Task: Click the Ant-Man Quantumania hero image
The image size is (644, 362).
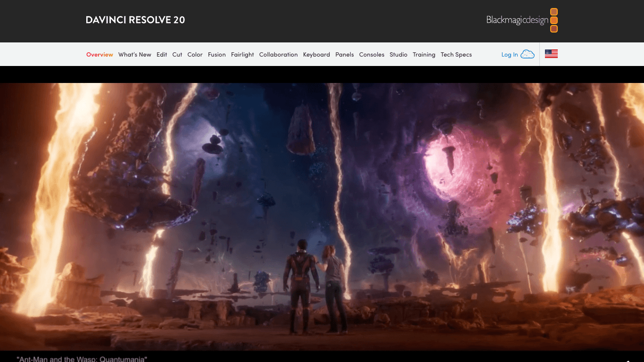Action: point(322,217)
